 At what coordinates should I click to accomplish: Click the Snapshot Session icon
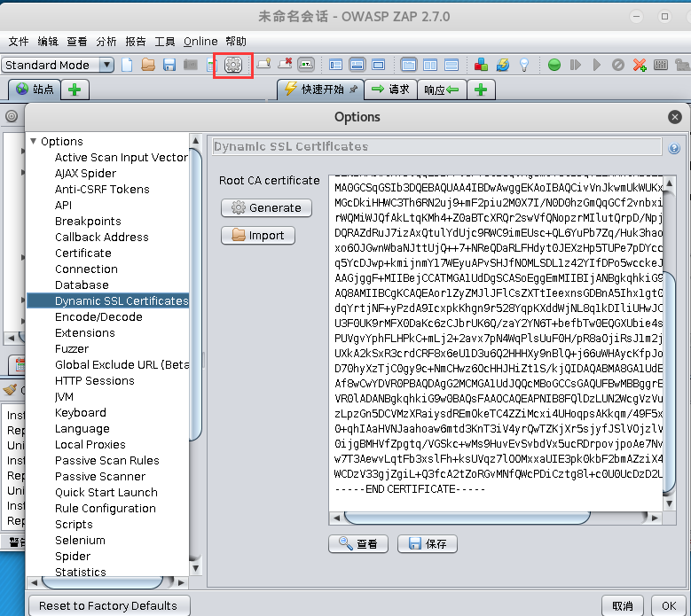[x=191, y=66]
